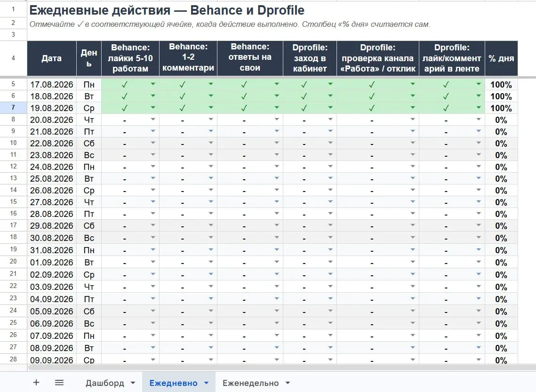The image size is (536, 392).
Task: Select the dash in replies column for 25.08.2026
Action: (x=244, y=179)
